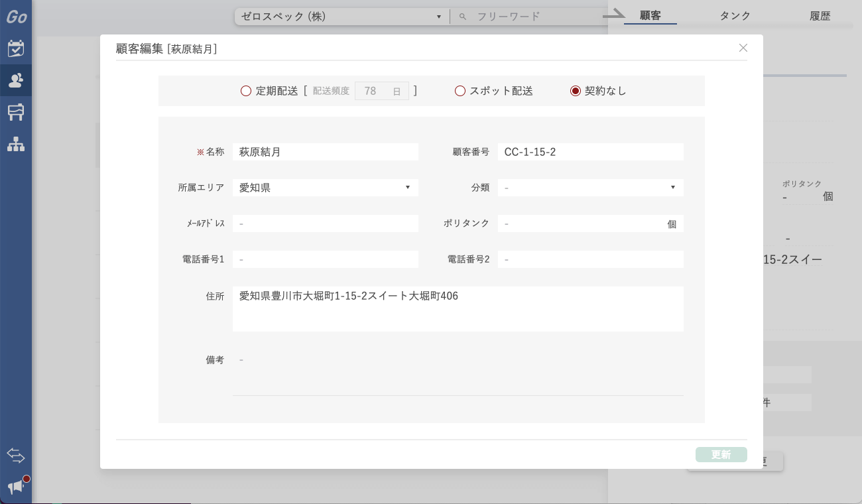Open the organization hierarchy icon in sidebar
Image resolution: width=862 pixels, height=504 pixels.
click(16, 144)
